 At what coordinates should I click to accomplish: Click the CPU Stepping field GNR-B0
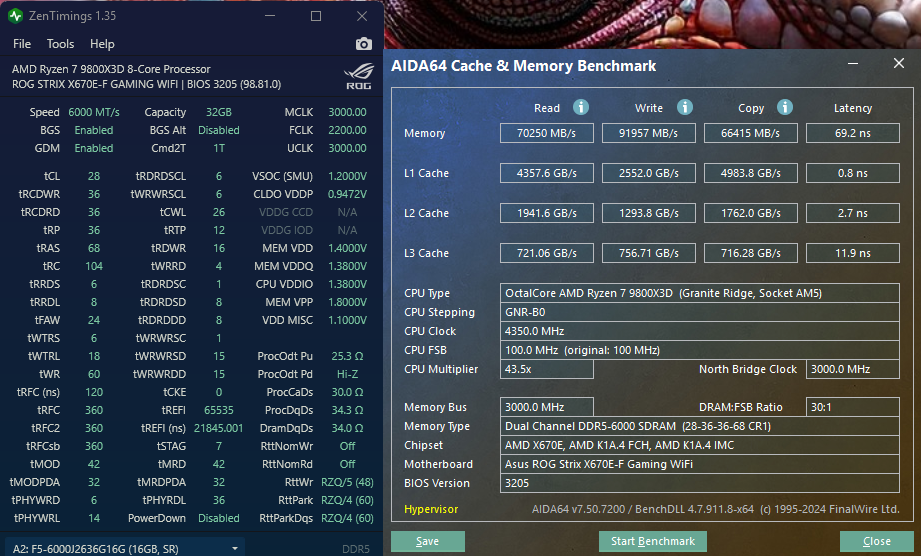(700, 312)
